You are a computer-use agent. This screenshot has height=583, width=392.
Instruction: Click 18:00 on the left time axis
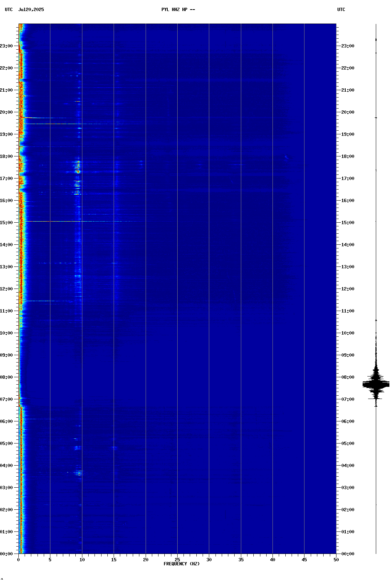click(6, 156)
